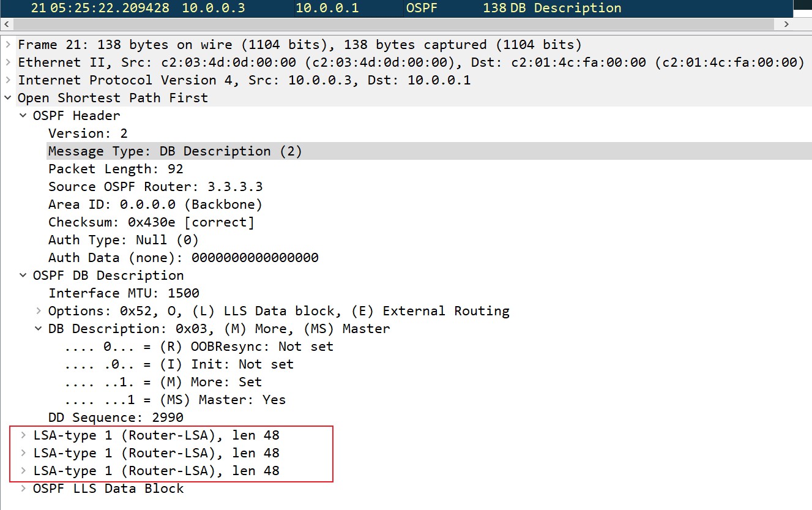Select Source OSPF Router: 3.3.3.3
This screenshot has width=812, height=510.
click(155, 187)
